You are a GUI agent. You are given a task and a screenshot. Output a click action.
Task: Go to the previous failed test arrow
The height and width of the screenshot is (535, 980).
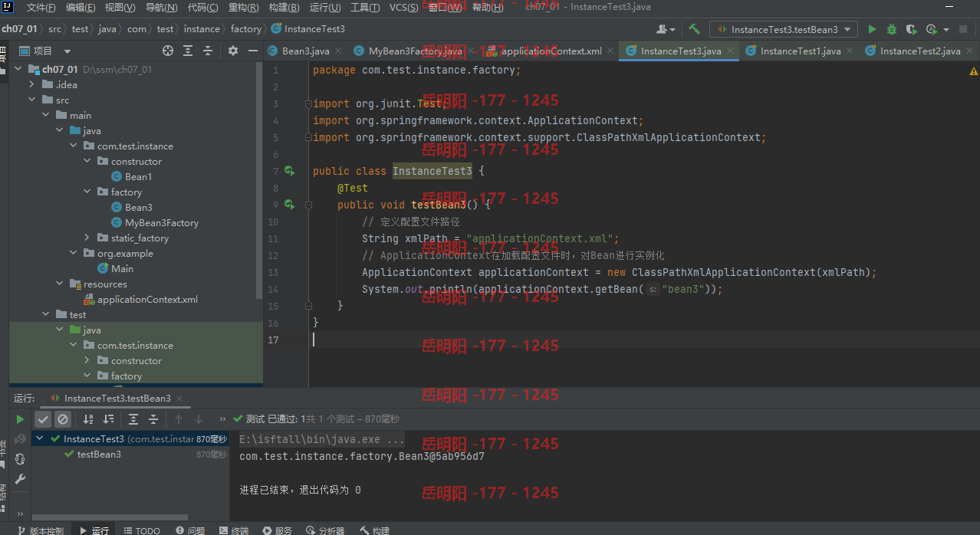[x=179, y=419]
